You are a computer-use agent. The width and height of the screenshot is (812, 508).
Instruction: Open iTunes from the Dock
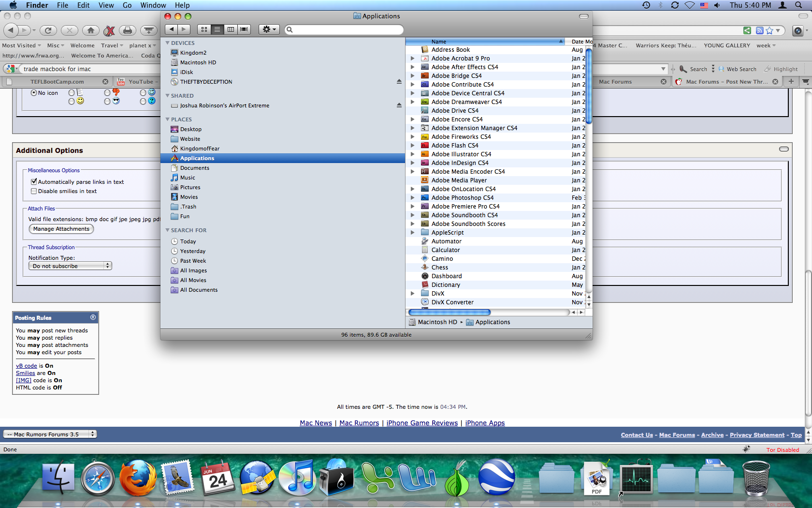[298, 478]
